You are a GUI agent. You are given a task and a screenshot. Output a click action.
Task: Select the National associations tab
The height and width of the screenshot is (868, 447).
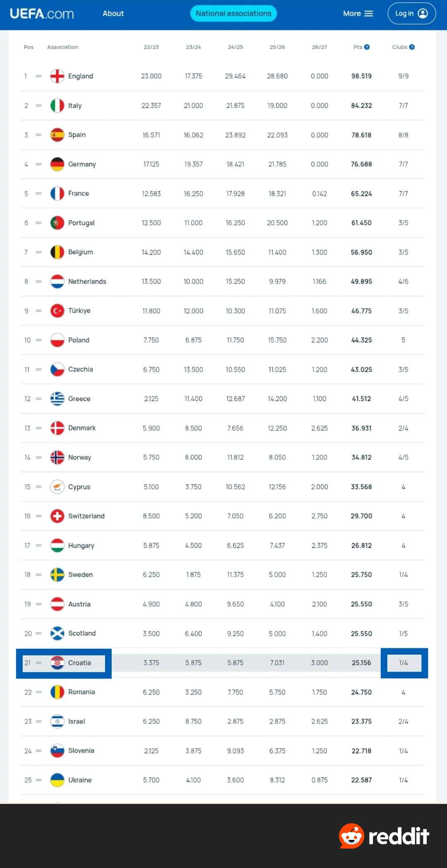coord(233,14)
